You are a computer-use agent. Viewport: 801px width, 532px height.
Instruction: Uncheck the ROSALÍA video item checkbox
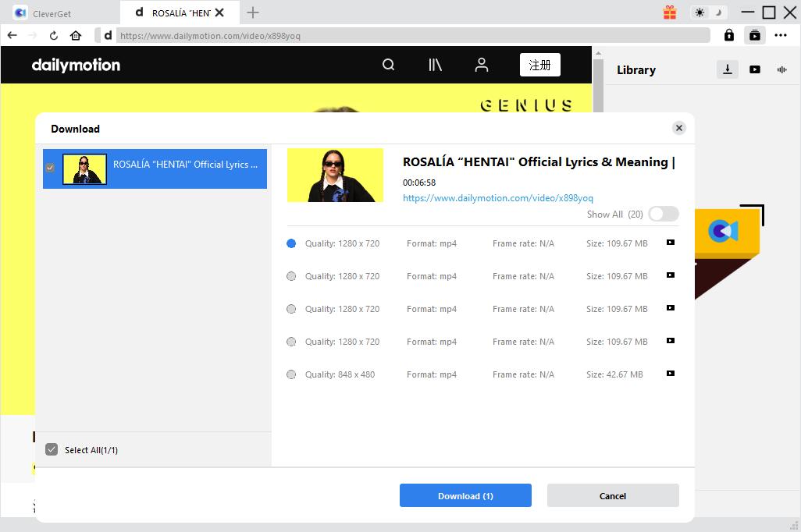click(x=51, y=168)
